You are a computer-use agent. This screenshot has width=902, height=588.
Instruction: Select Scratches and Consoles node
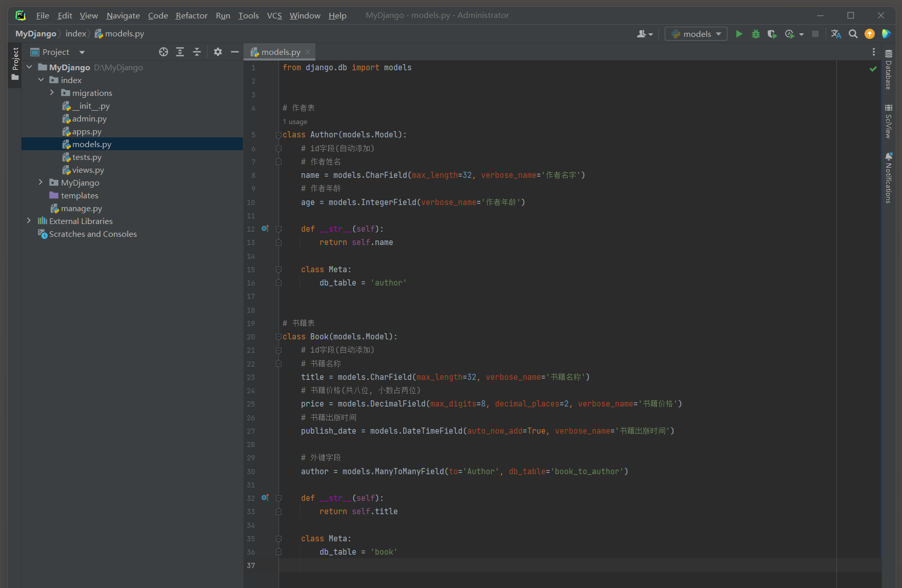93,234
